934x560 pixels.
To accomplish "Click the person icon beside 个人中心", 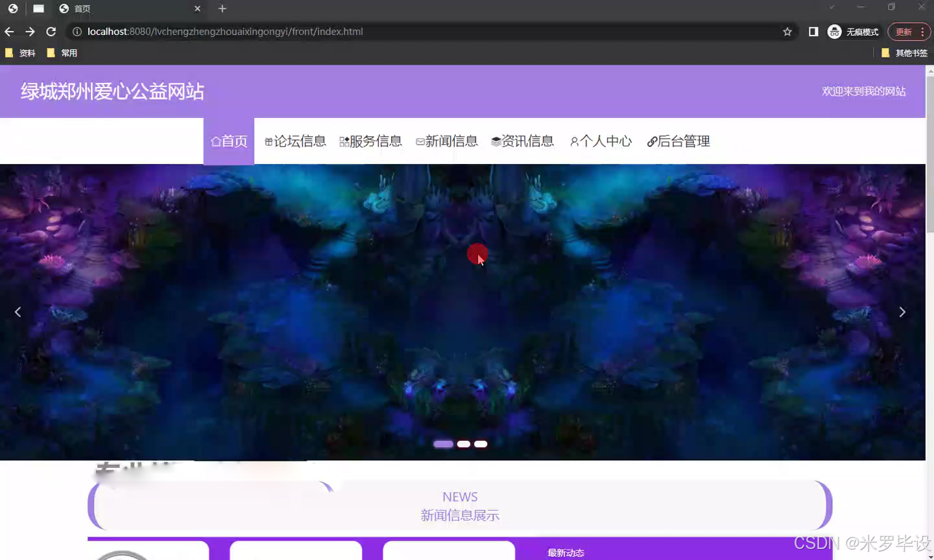I will pyautogui.click(x=573, y=141).
